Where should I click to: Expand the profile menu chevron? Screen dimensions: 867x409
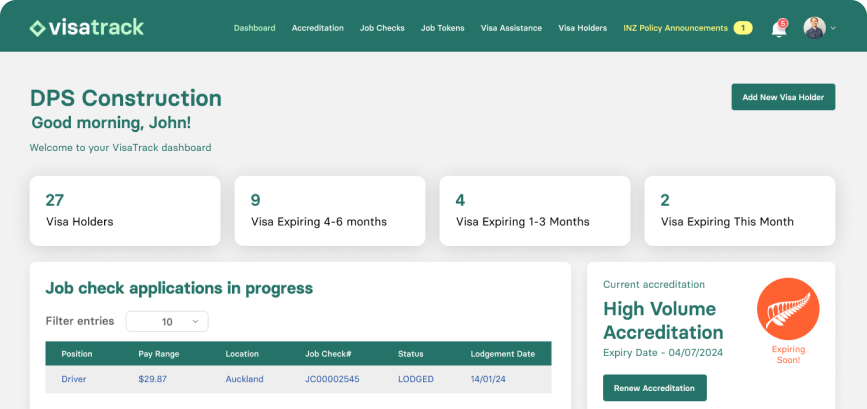[x=833, y=28]
